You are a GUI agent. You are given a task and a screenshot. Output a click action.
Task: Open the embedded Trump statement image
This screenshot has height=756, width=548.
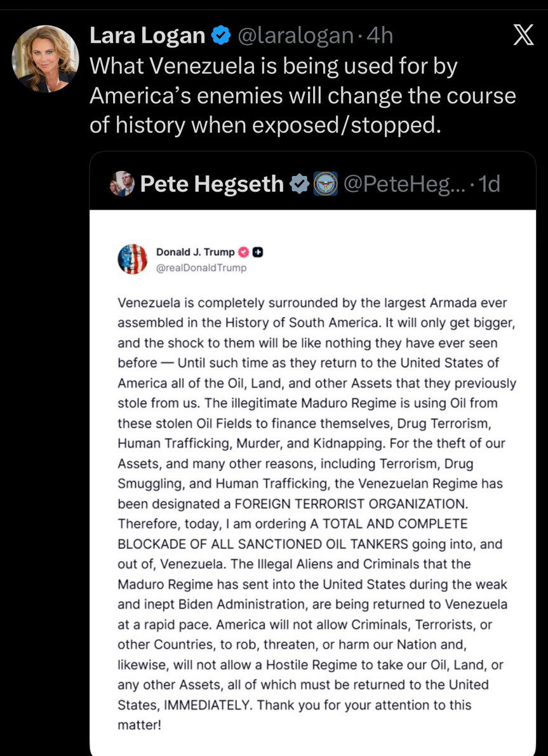pyautogui.click(x=312, y=483)
